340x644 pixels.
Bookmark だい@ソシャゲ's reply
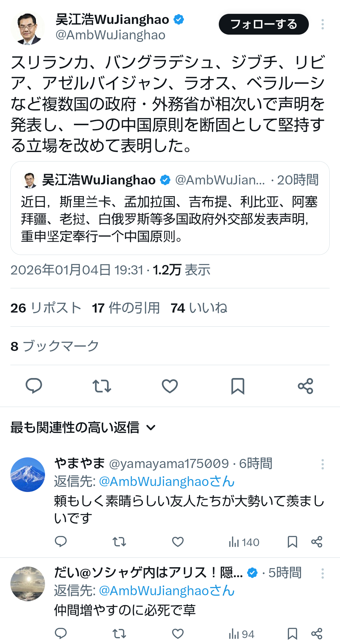click(292, 634)
